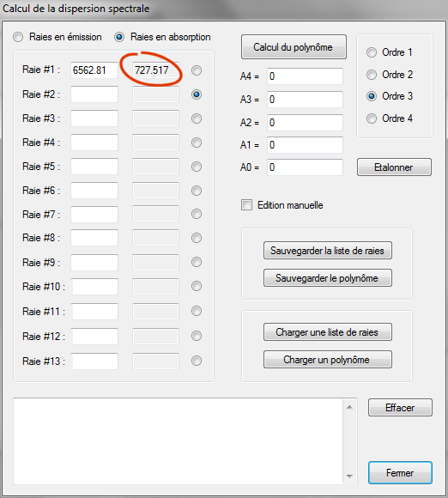
Task: Click Charger un polynôme button
Action: (x=328, y=360)
